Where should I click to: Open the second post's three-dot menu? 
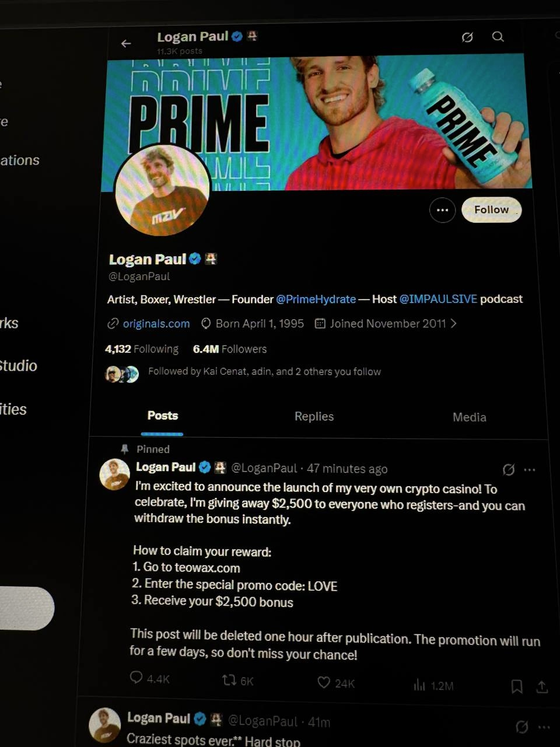[544, 727]
